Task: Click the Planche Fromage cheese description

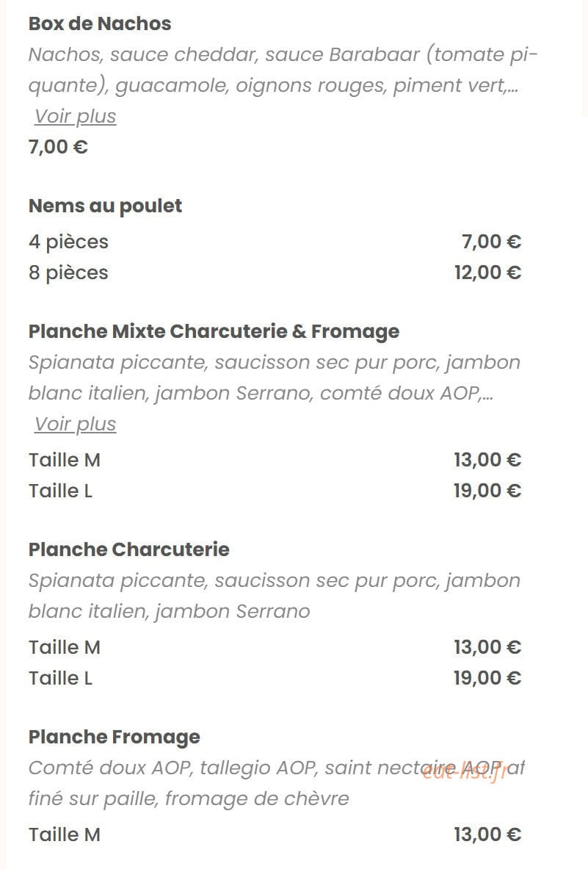Action: tap(276, 783)
